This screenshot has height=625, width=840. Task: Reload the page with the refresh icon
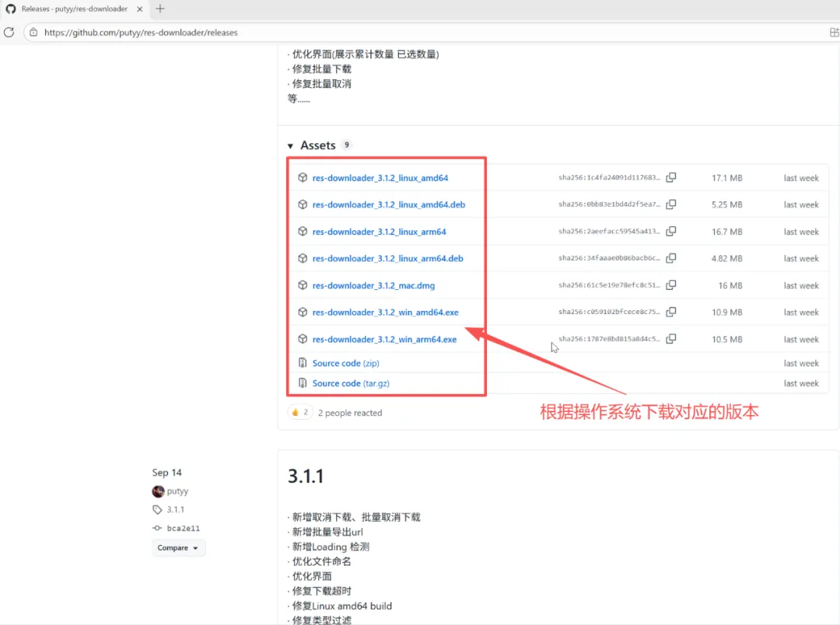click(x=9, y=32)
